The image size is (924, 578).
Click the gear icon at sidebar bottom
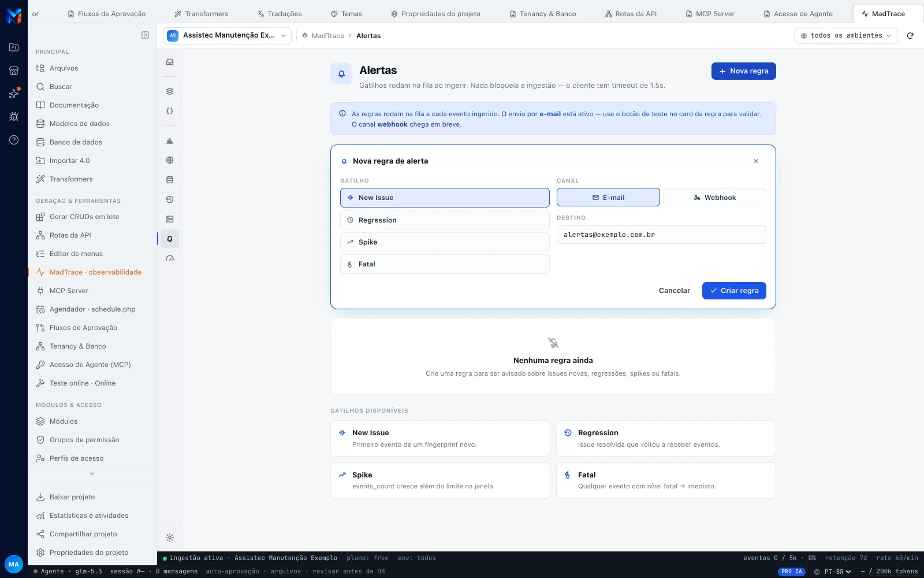pyautogui.click(x=170, y=538)
